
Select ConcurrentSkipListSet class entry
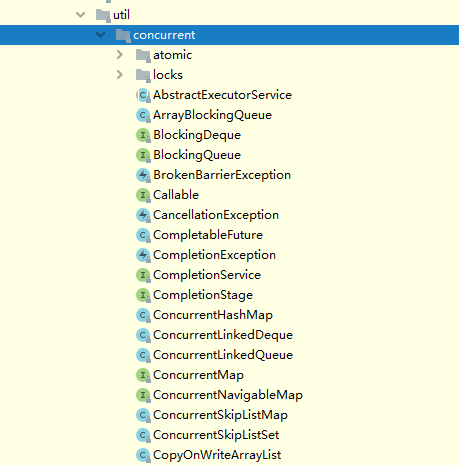pyautogui.click(x=216, y=435)
